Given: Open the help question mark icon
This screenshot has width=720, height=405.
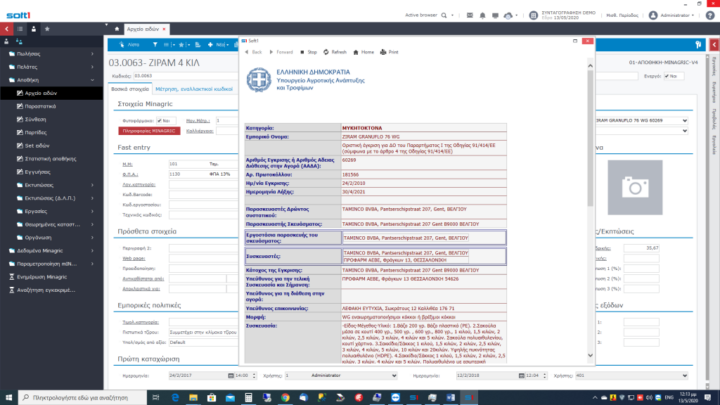Looking at the screenshot, I should 710,15.
